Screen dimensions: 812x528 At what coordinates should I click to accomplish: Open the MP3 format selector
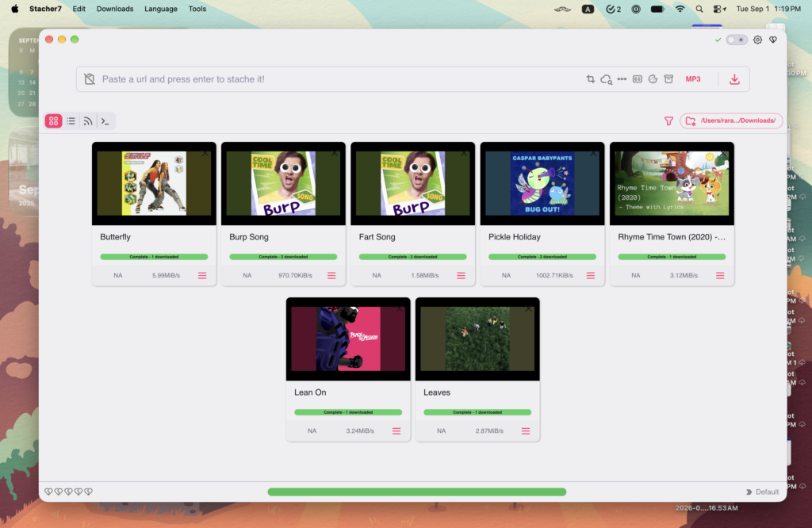(x=693, y=79)
